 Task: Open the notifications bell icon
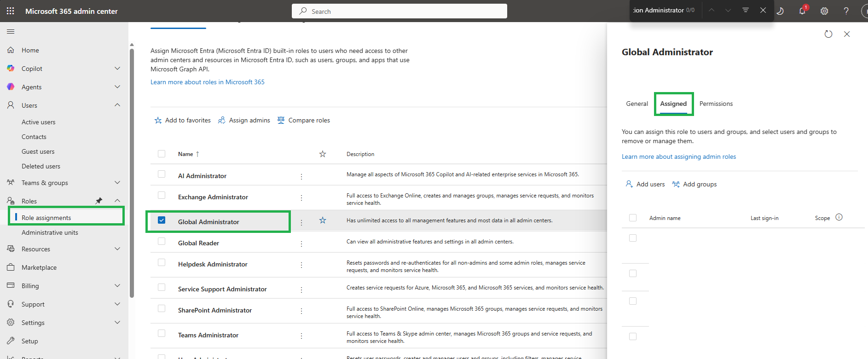[x=802, y=11]
